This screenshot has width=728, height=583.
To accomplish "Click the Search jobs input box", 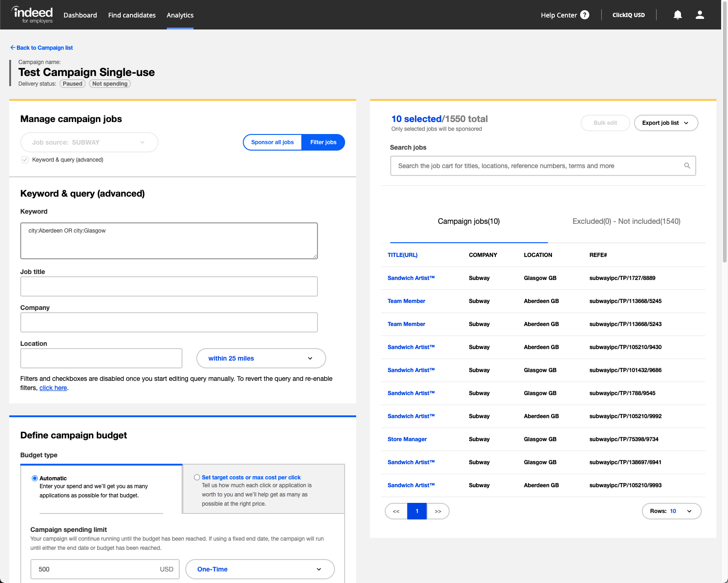I will [x=543, y=166].
